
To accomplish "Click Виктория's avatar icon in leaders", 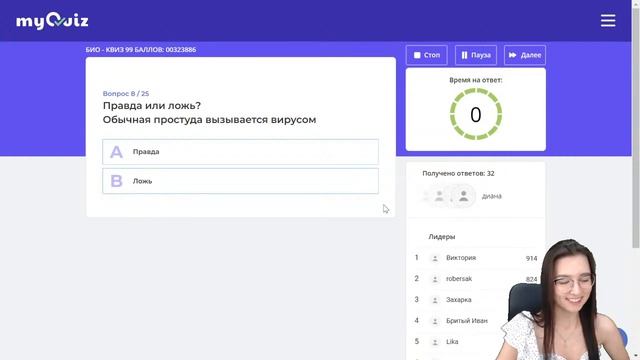I will coord(435,258).
